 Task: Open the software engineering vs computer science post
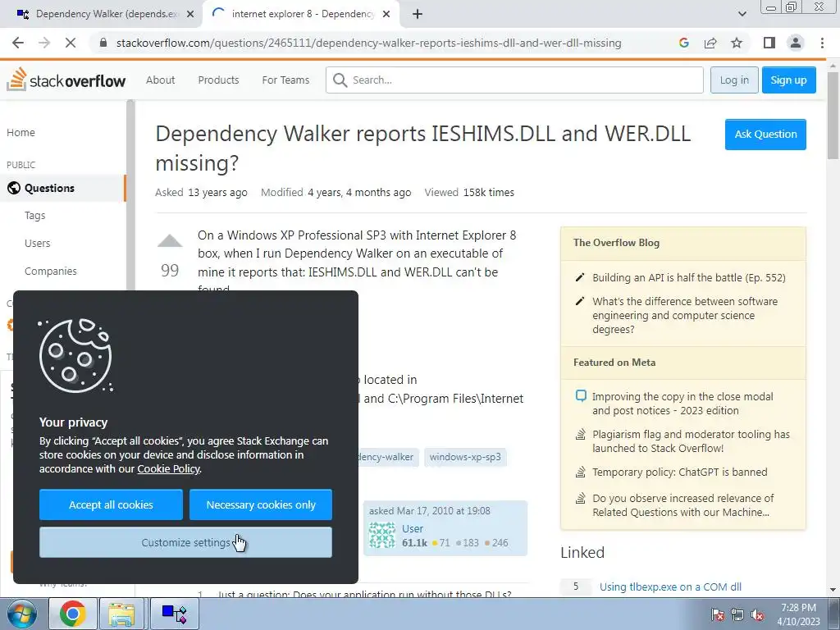pos(685,315)
